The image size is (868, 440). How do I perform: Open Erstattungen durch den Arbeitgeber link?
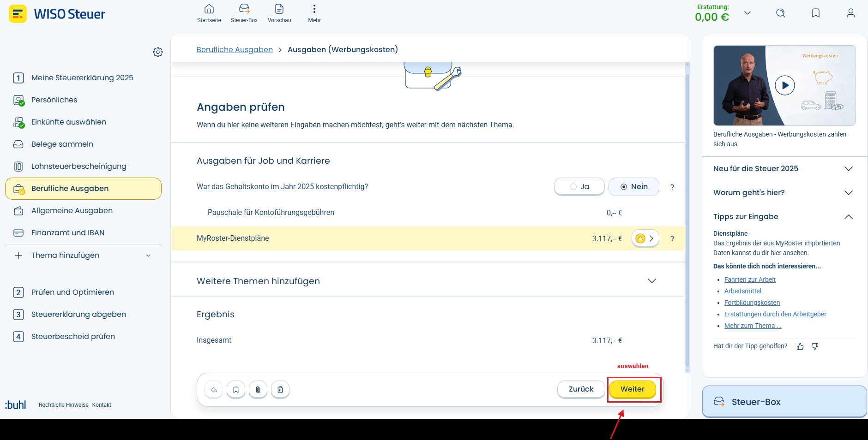pos(775,314)
